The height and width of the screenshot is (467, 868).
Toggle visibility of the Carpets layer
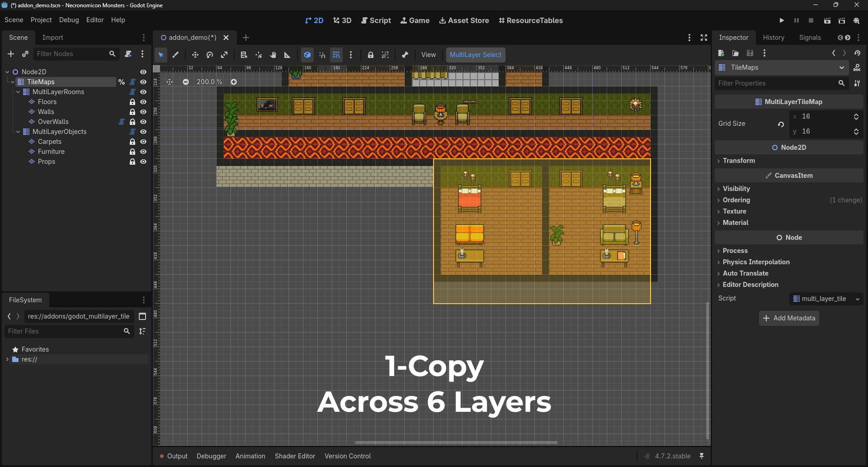coord(143,142)
